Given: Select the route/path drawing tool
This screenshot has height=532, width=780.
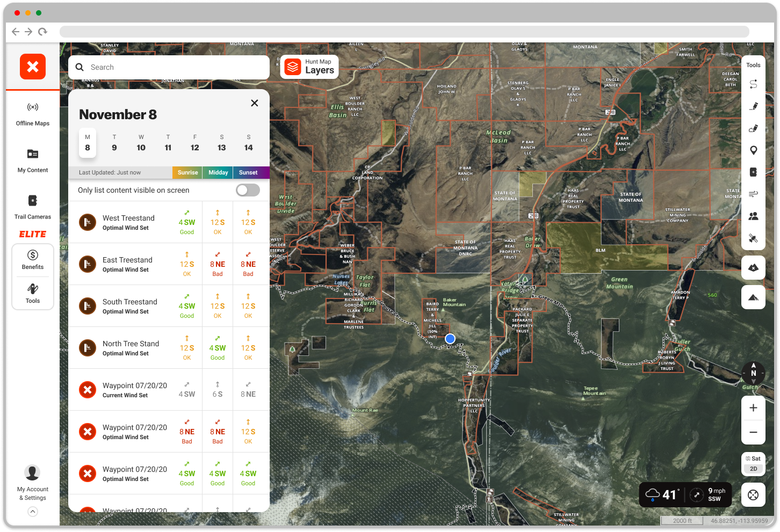Looking at the screenshot, I should tap(754, 84).
